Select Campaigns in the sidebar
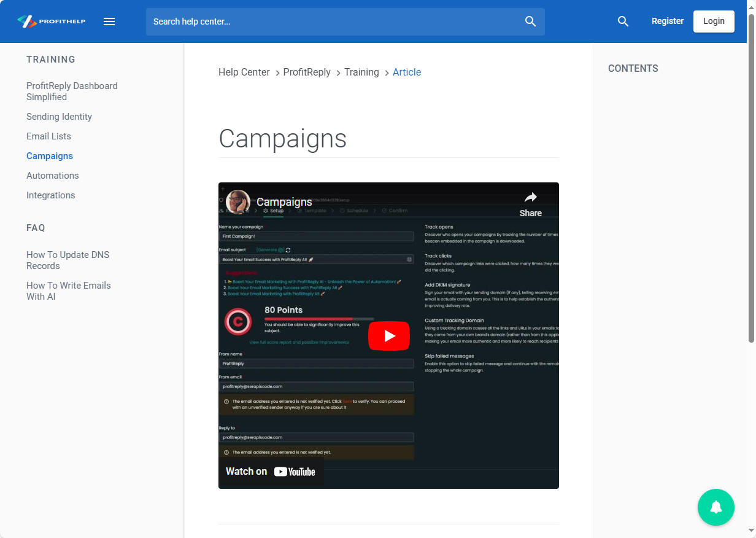The image size is (756, 538). click(x=50, y=156)
